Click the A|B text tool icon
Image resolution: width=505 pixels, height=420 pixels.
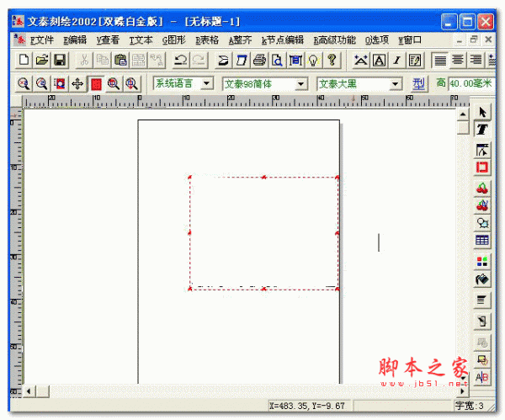pos(482,377)
